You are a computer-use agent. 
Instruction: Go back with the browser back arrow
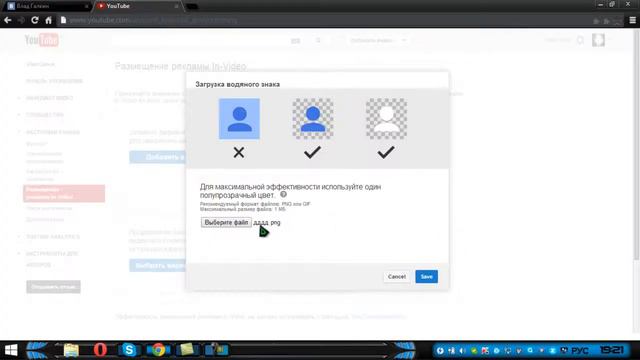pyautogui.click(x=7, y=20)
